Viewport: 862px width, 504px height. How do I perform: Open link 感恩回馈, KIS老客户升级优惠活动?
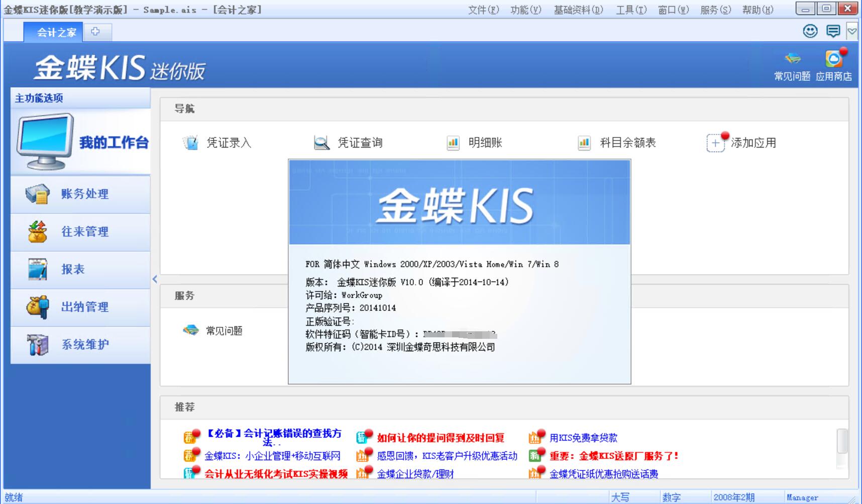(x=447, y=456)
